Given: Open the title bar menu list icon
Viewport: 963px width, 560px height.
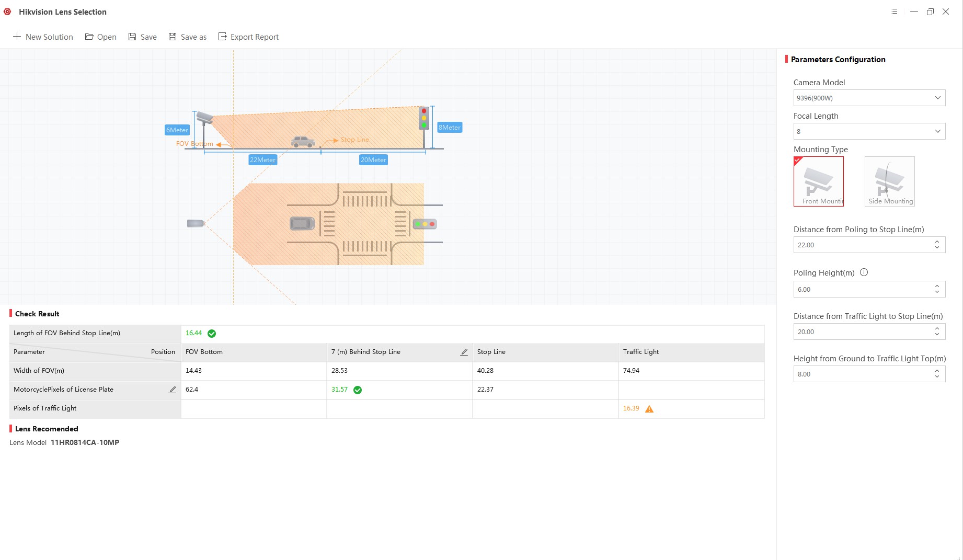Looking at the screenshot, I should tap(894, 12).
